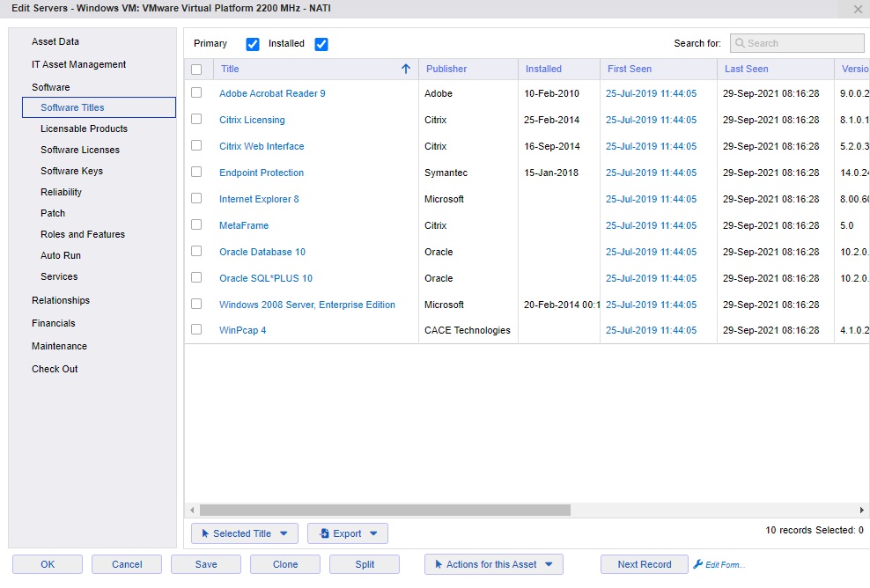
Task: Click the Clone button
Action: (x=285, y=564)
